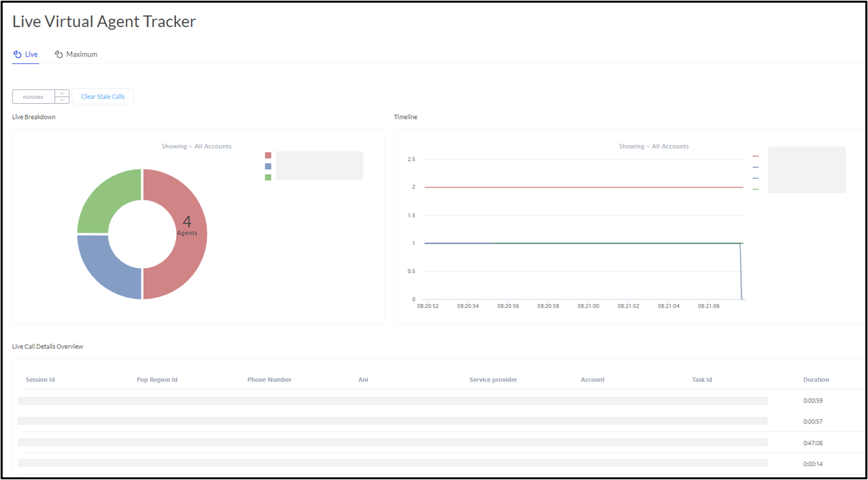Click the Service provider column header
868x480 pixels.
493,380
